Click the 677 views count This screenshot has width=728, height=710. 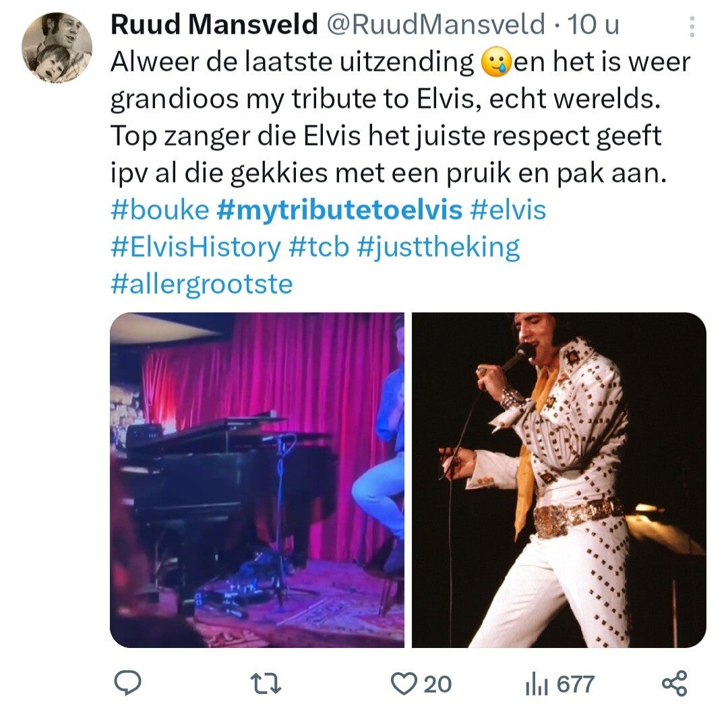tap(575, 684)
